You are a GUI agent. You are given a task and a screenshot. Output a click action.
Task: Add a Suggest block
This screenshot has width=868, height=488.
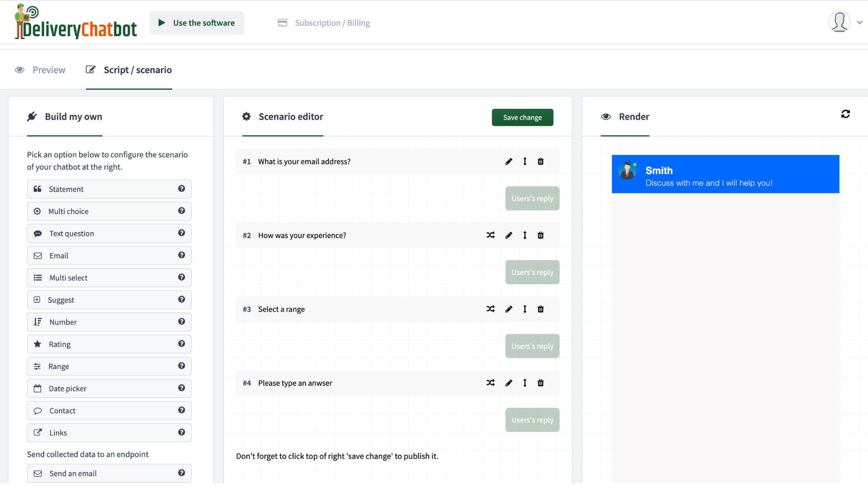point(109,300)
